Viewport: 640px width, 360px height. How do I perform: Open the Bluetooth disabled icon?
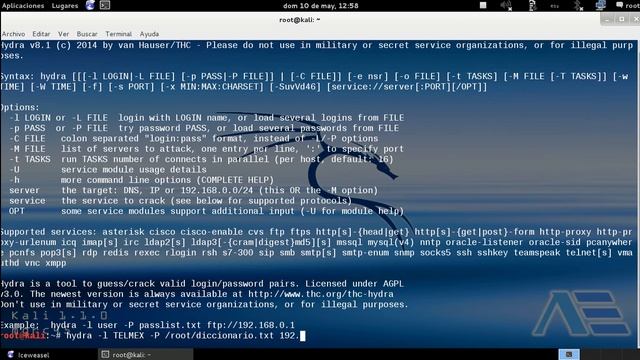click(578, 5)
